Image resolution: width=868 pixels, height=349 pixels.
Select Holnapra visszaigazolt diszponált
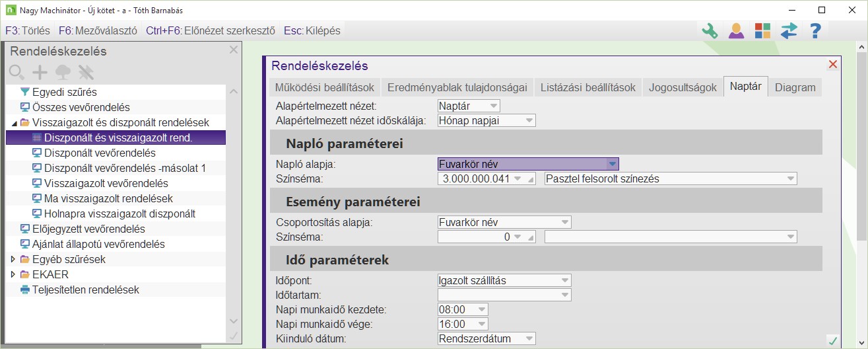click(x=119, y=213)
